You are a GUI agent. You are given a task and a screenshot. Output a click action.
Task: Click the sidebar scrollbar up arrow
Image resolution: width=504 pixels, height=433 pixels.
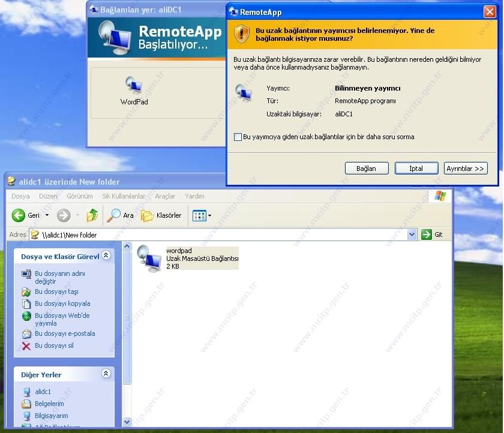pos(127,246)
